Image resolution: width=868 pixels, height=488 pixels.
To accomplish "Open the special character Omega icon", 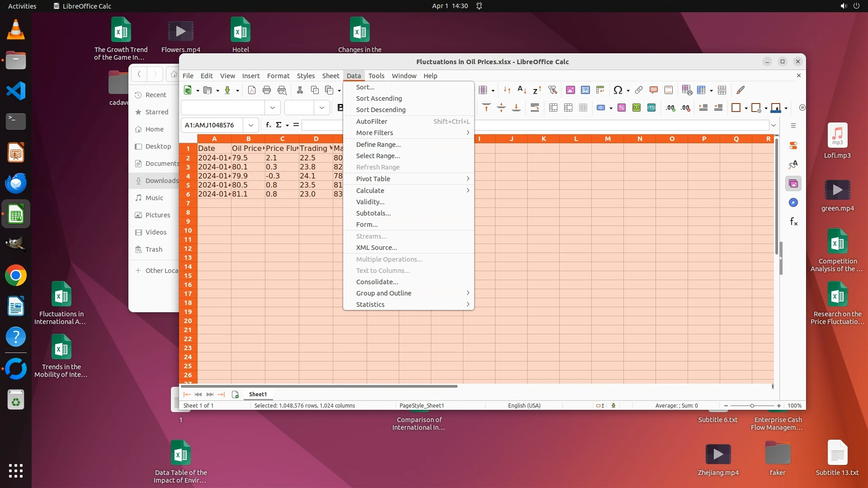I will [x=618, y=90].
